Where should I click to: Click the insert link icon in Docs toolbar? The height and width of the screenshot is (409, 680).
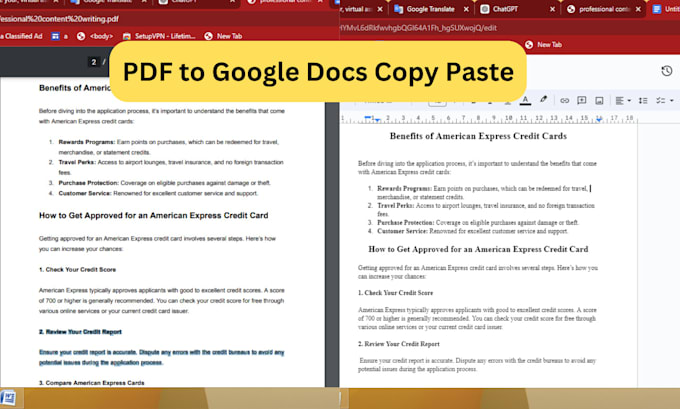tap(564, 101)
